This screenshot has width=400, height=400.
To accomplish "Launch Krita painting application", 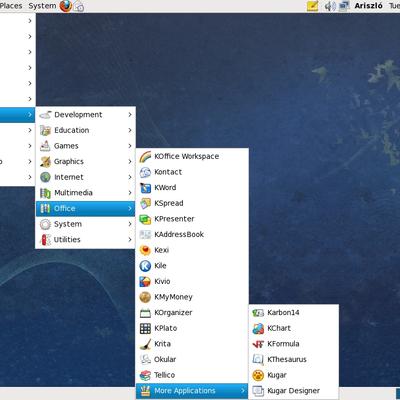I will tap(192, 344).
